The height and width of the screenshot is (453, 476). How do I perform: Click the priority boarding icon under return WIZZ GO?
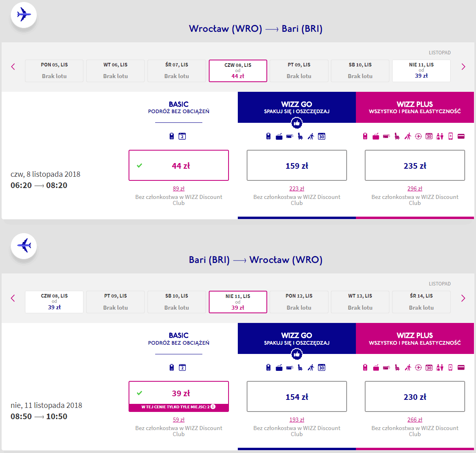click(x=311, y=368)
